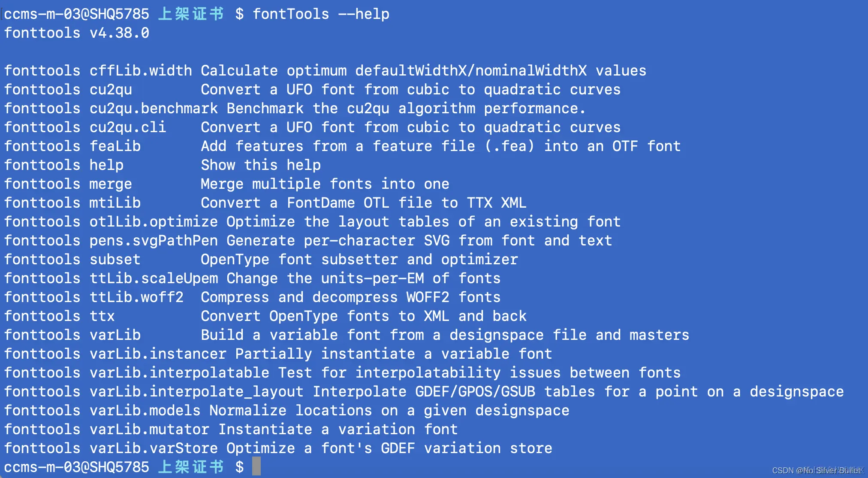
Task: Click the "pens.svgPathPen" subcommand text
Action: (154, 241)
